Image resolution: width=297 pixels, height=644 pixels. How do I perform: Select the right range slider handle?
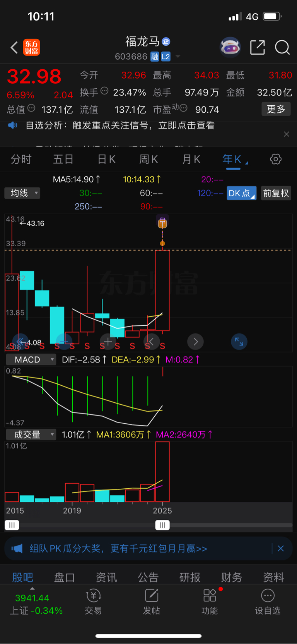[x=162, y=525]
